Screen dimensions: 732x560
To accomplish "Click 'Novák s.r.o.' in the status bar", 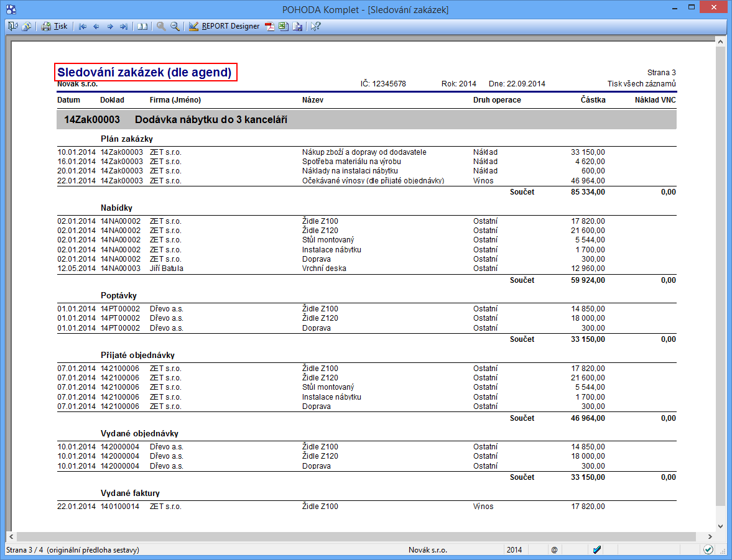I will pyautogui.click(x=428, y=549).
